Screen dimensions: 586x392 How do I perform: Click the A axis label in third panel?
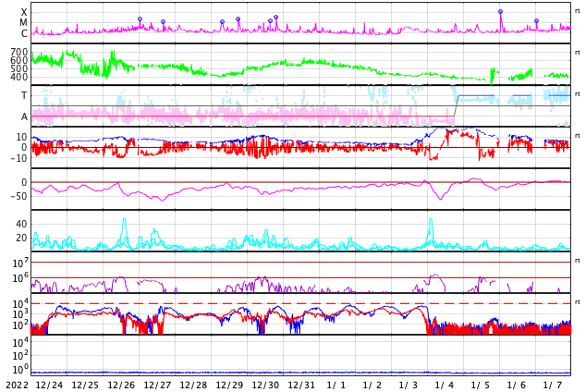[24, 117]
